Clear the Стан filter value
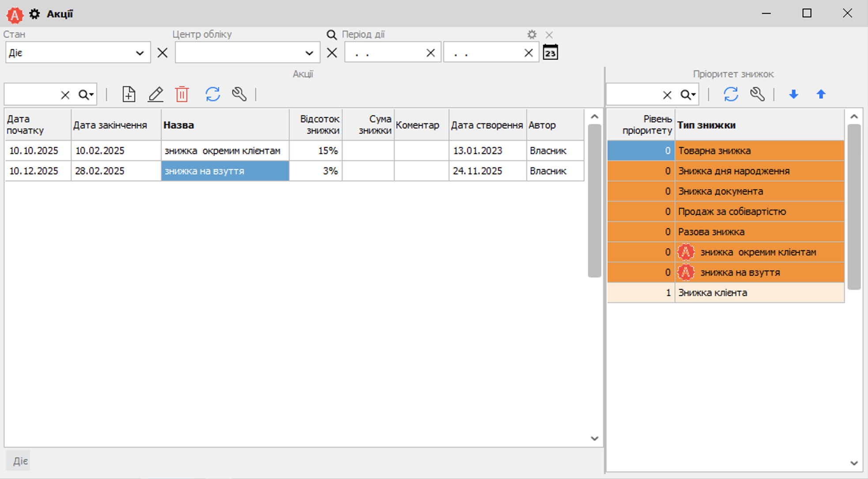 pyautogui.click(x=162, y=53)
